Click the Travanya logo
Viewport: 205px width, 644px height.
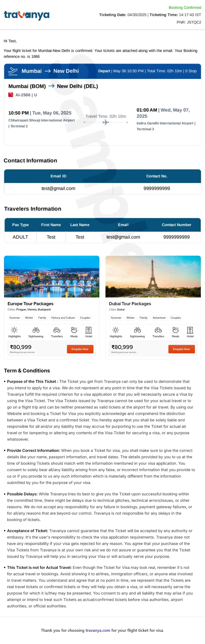[x=27, y=15]
